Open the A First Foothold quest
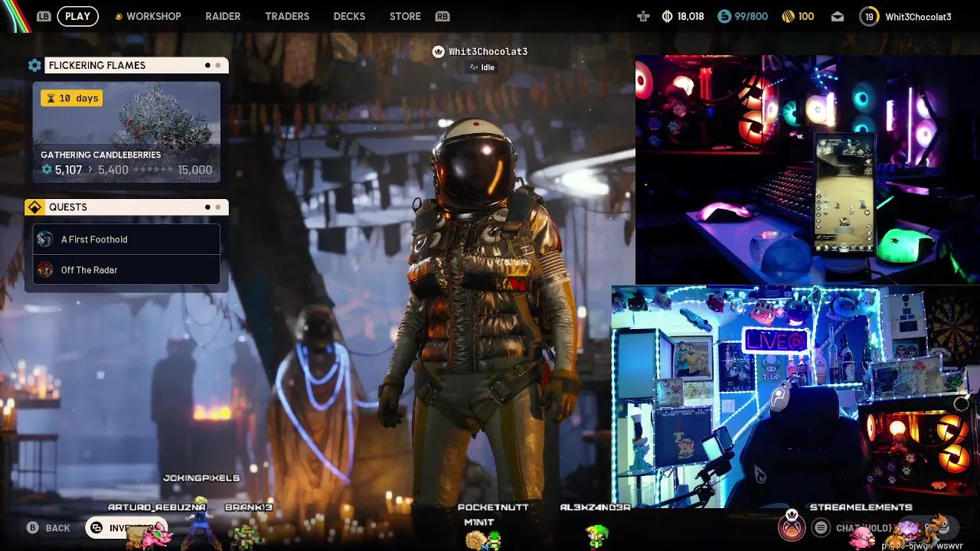This screenshot has width=980, height=551. click(x=126, y=240)
